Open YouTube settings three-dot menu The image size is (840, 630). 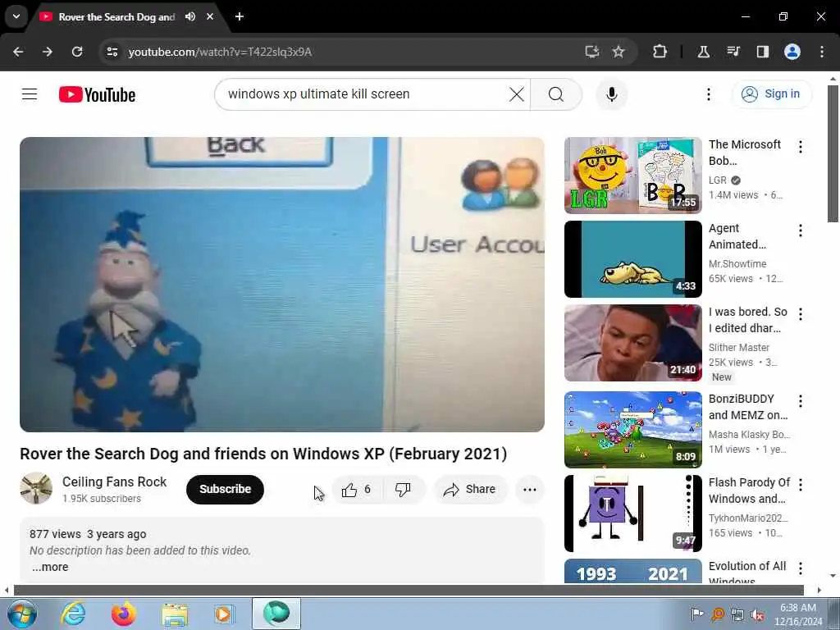(x=708, y=94)
